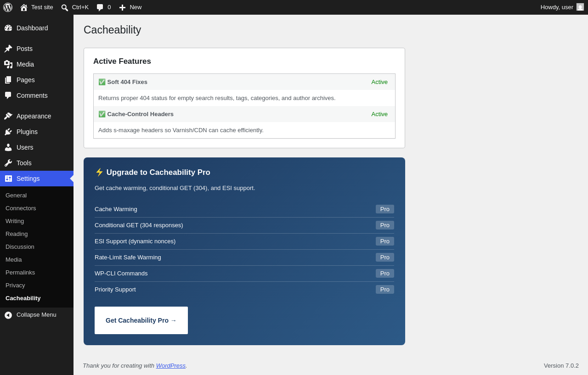Click the WordPress logo icon

click(x=8, y=7)
